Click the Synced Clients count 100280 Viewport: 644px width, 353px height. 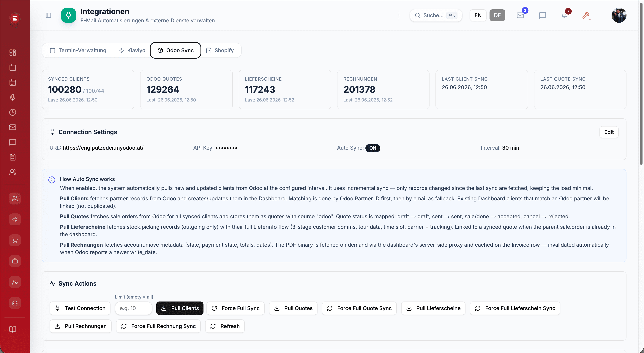coord(64,89)
